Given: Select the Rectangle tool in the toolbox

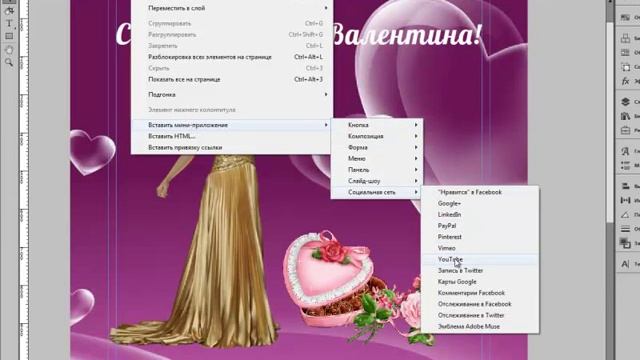Looking at the screenshot, I should (x=9, y=36).
